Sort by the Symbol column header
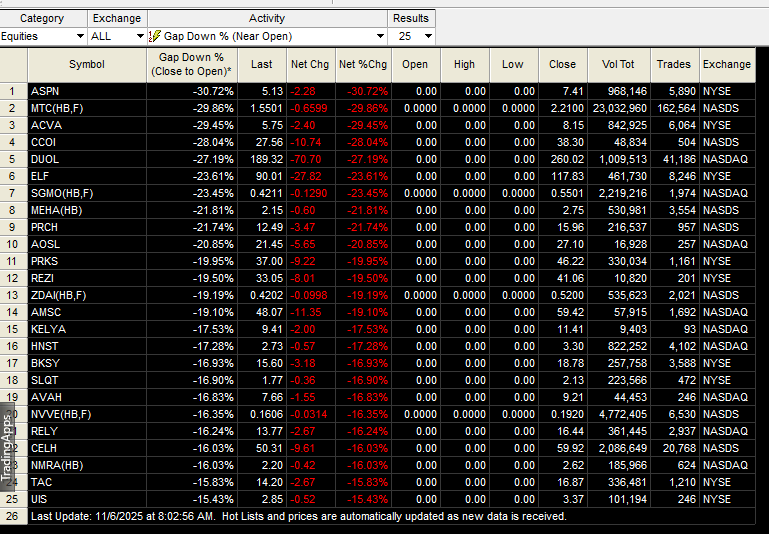 click(x=87, y=65)
